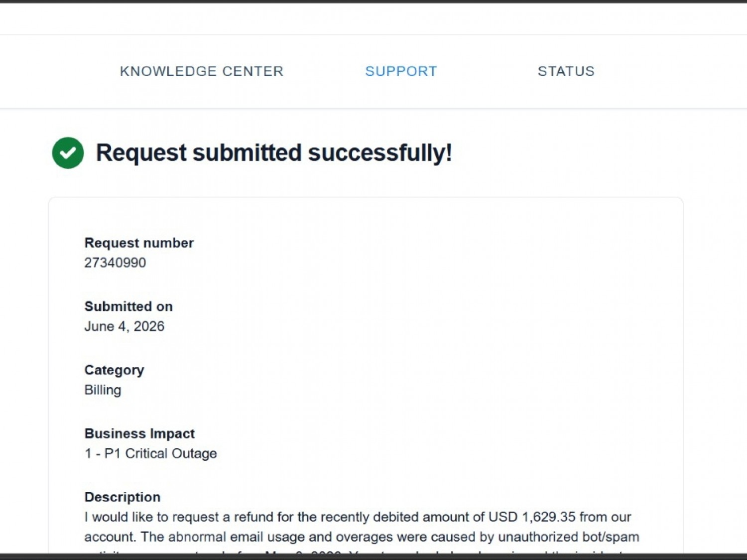The height and width of the screenshot is (560, 747).
Task: Select the Category label
Action: pyautogui.click(x=114, y=370)
